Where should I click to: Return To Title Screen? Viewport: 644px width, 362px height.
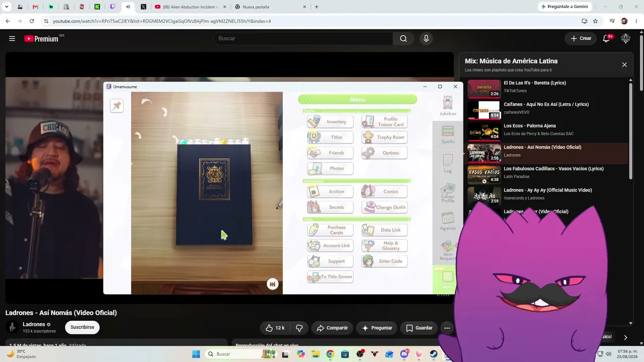330,277
